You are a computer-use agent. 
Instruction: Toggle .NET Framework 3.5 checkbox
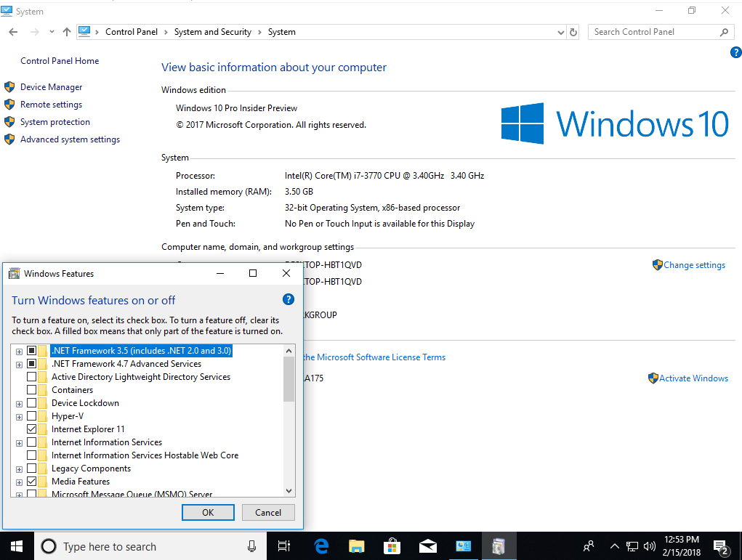[32, 351]
